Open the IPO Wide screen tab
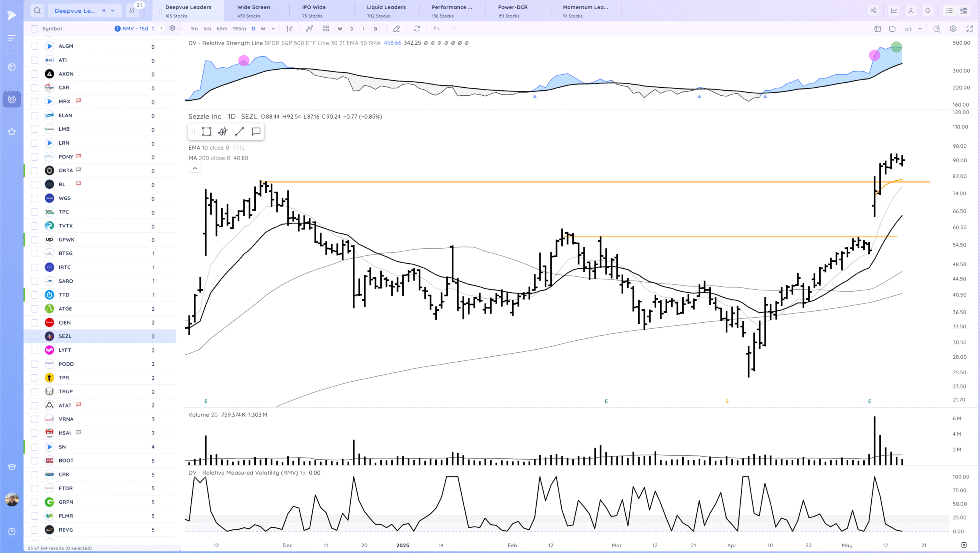The height and width of the screenshot is (553, 980). [x=314, y=11]
